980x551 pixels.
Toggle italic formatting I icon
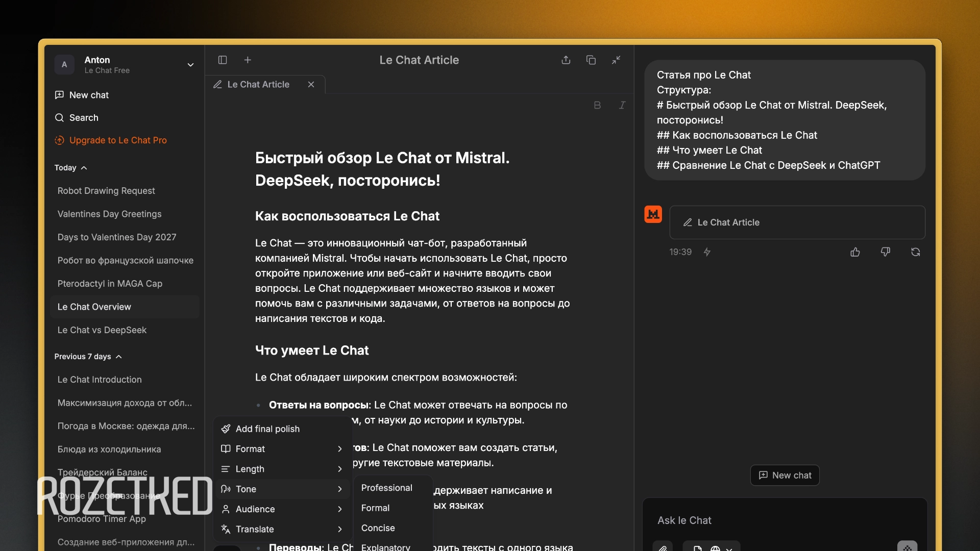tap(622, 105)
